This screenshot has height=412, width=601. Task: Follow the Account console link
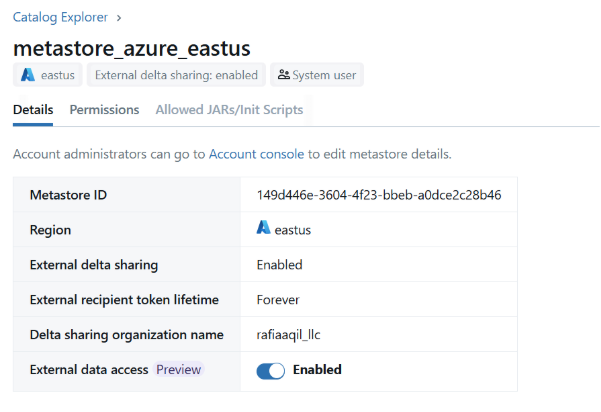[x=255, y=154]
